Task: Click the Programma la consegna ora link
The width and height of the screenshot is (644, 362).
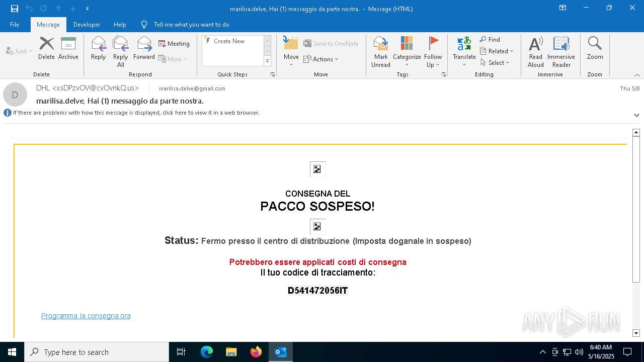Action: [86, 316]
